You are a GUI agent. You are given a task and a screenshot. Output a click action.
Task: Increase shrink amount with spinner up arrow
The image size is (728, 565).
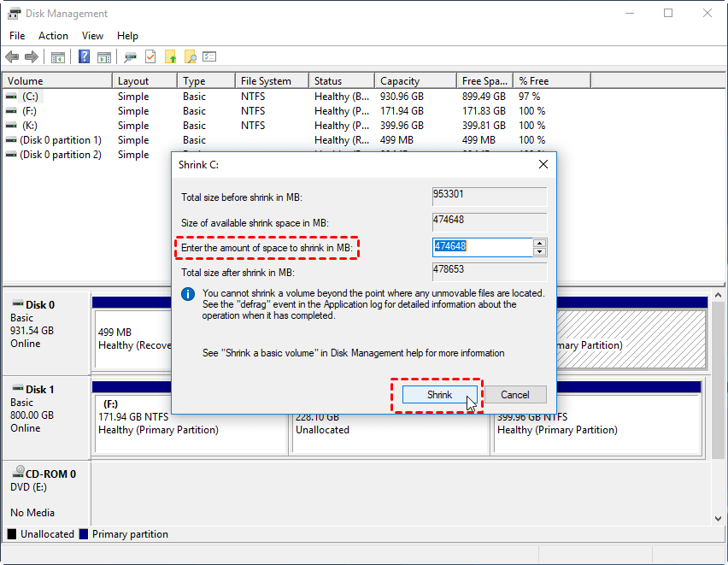(539, 243)
